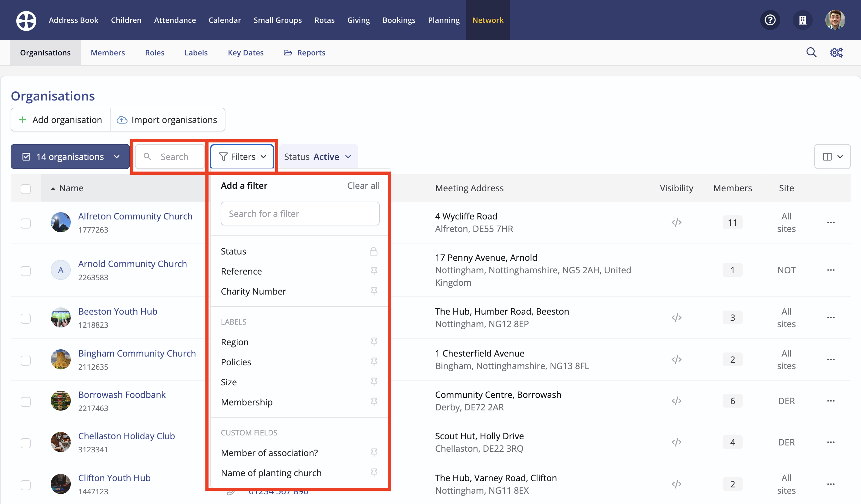
Task: Pin the Region label filter
Action: (374, 342)
